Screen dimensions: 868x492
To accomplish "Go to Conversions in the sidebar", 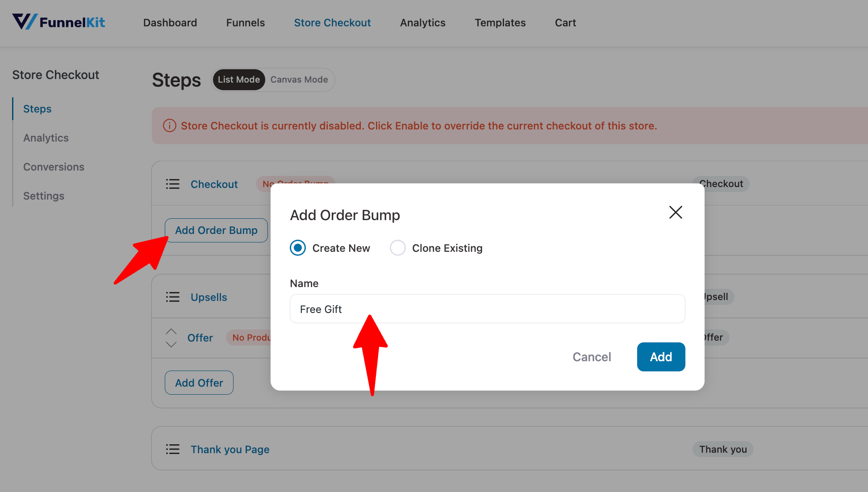I will pos(54,167).
